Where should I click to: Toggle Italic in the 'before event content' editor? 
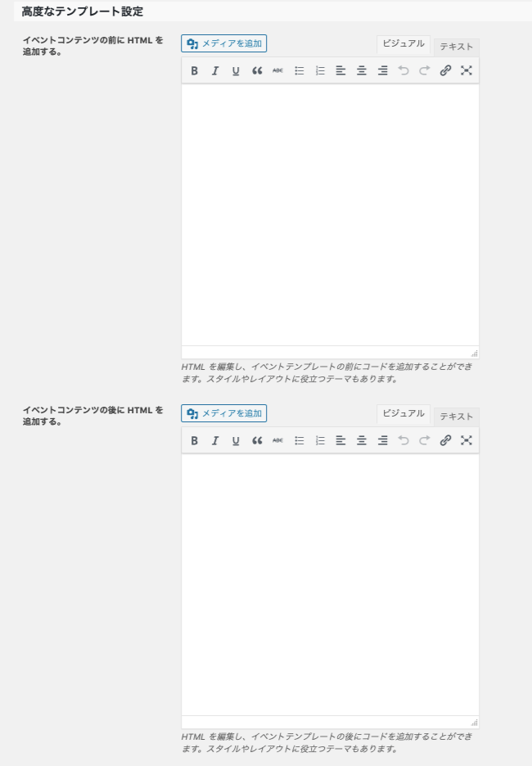(x=215, y=71)
